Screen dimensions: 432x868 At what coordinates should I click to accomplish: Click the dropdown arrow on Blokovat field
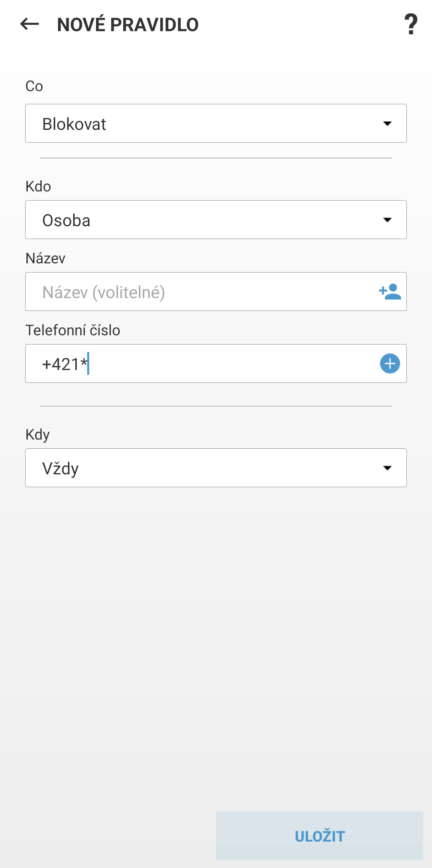click(x=387, y=124)
